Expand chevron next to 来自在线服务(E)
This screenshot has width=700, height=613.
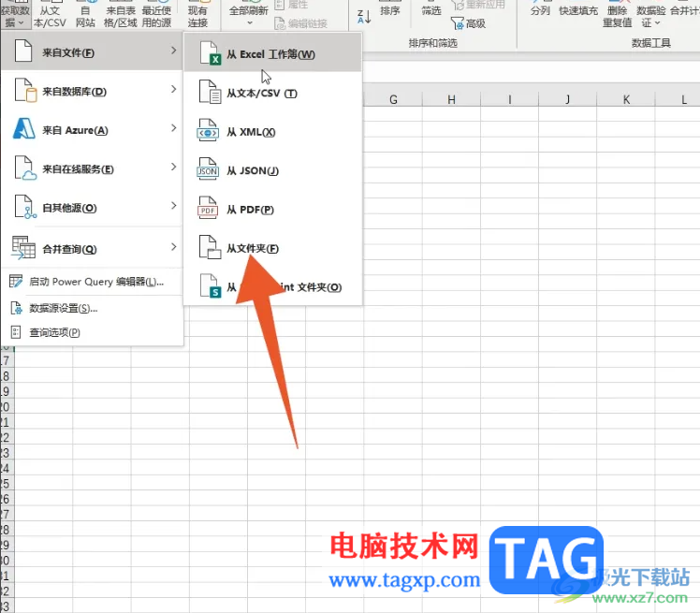[174, 167]
